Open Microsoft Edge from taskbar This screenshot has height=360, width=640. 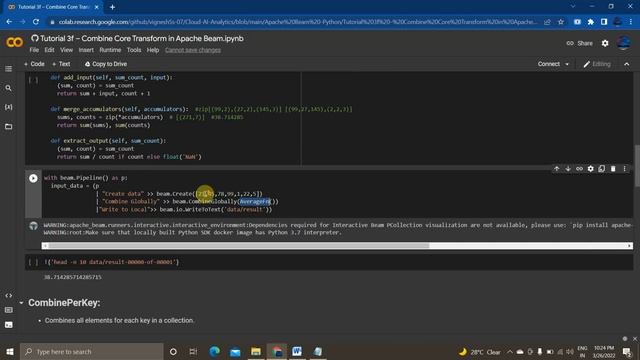(214, 351)
